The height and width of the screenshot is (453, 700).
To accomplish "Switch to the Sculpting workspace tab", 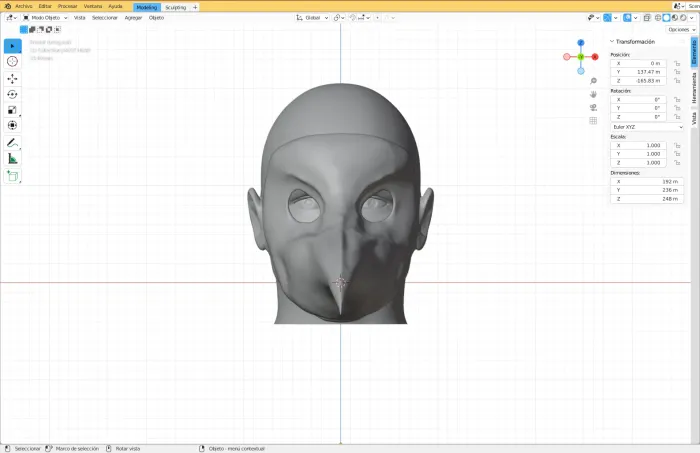I will point(175,7).
